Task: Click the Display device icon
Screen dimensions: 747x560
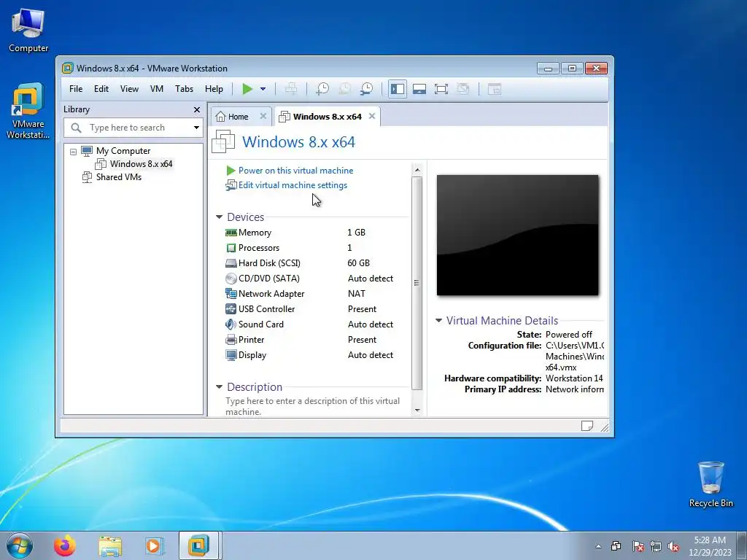Action: 231,355
